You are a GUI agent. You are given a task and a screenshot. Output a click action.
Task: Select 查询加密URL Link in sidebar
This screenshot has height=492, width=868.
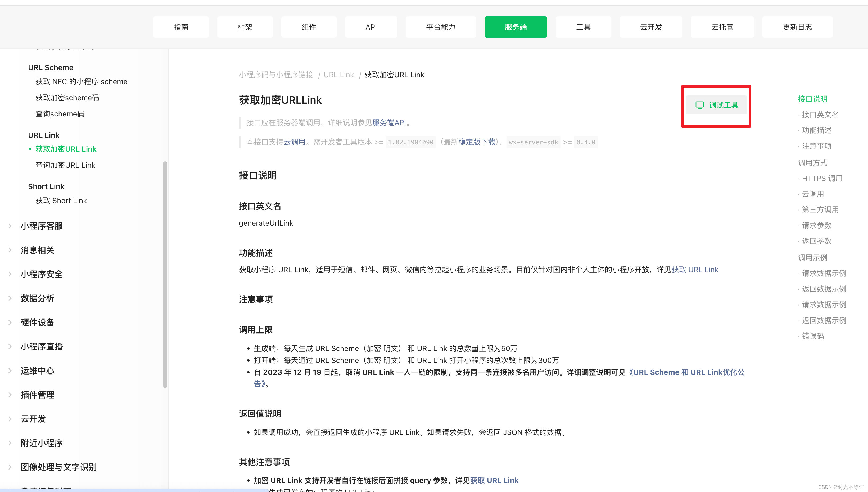65,165
